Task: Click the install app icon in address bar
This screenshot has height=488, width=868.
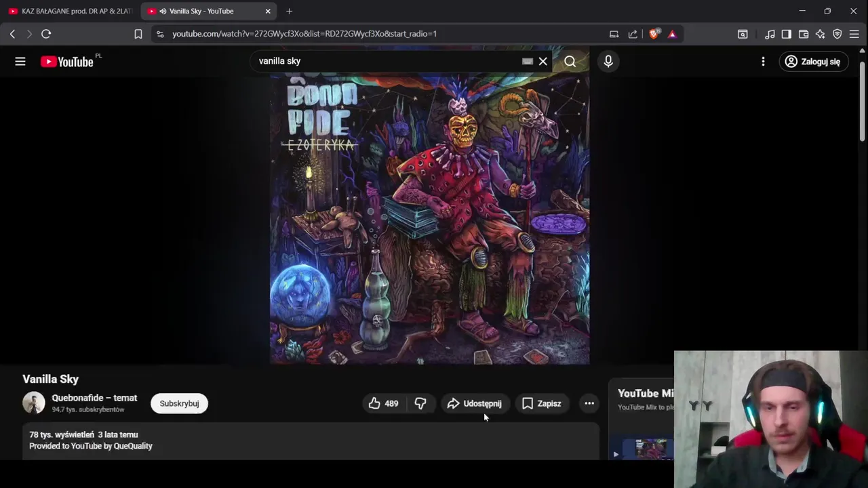Action: (x=614, y=34)
